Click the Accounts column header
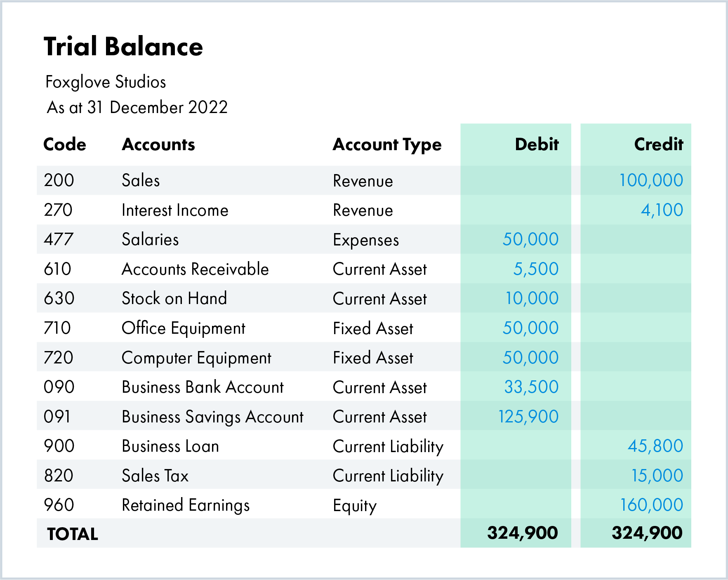Screen dimensions: 728x580 (x=159, y=144)
